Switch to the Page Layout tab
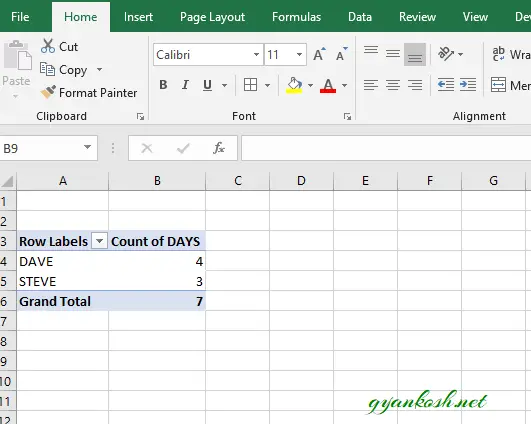 click(212, 17)
